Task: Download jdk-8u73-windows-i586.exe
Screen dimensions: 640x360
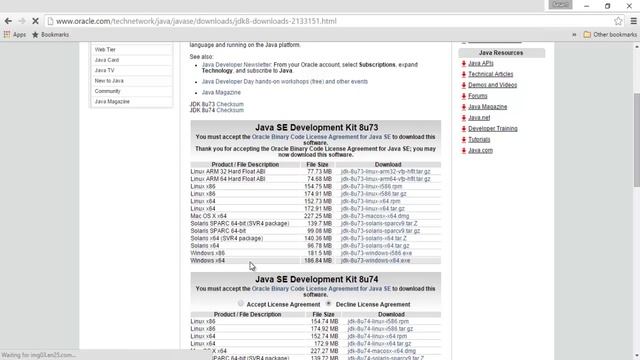Action: pos(376,253)
